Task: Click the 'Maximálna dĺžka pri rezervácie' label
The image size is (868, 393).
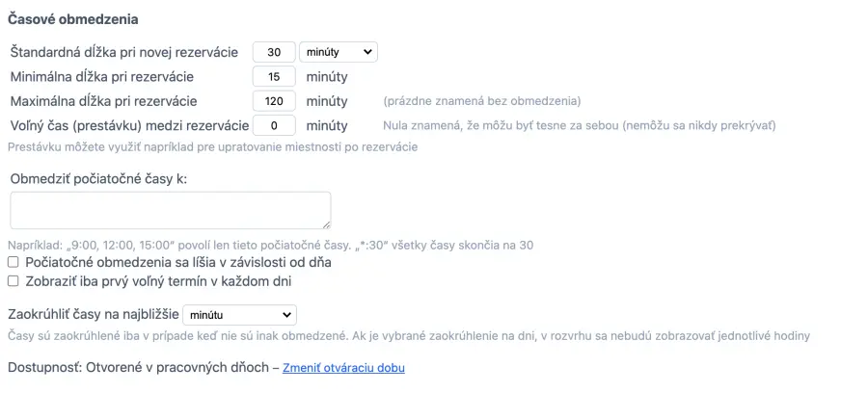Action: coord(104,100)
